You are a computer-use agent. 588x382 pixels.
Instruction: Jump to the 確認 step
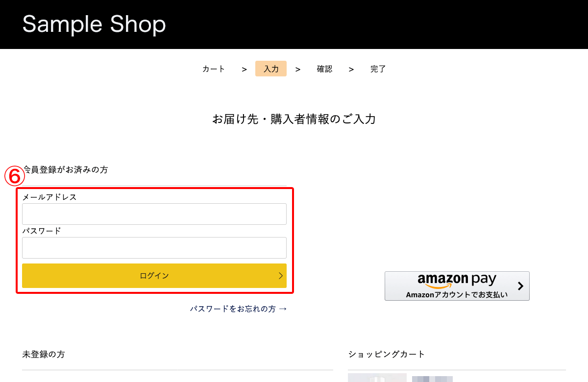pyautogui.click(x=324, y=69)
